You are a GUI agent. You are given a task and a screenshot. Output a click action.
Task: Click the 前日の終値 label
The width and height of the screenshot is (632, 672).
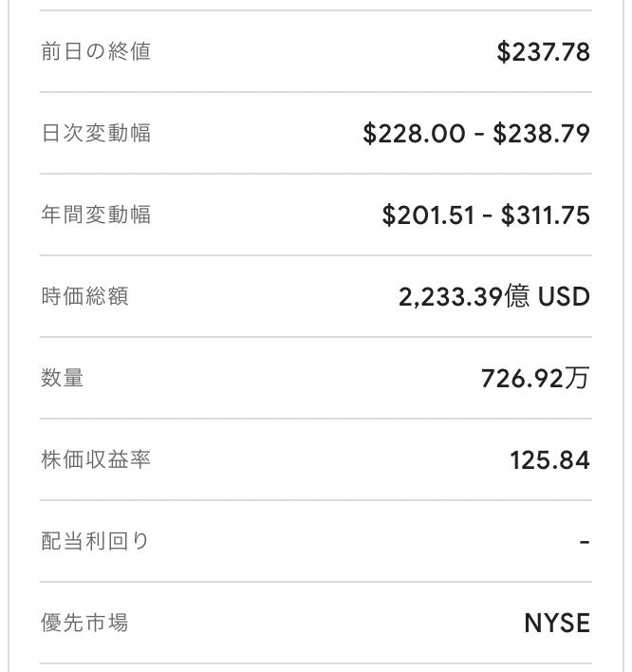pyautogui.click(x=96, y=51)
